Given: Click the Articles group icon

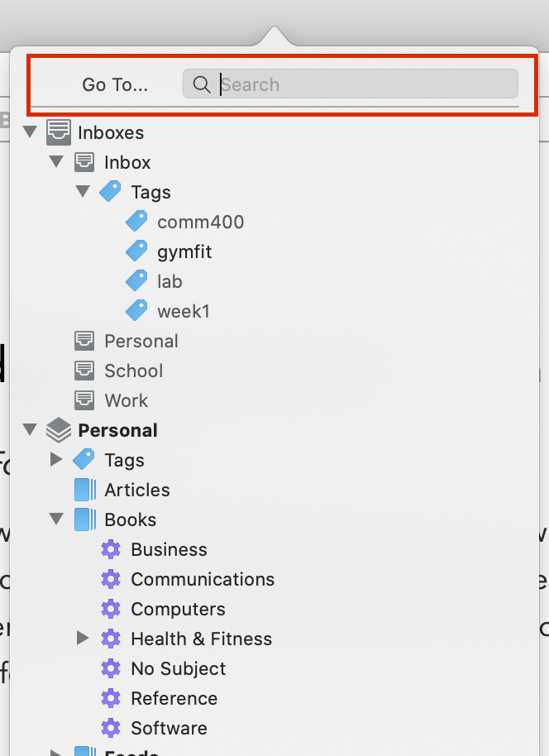Looking at the screenshot, I should (85, 490).
